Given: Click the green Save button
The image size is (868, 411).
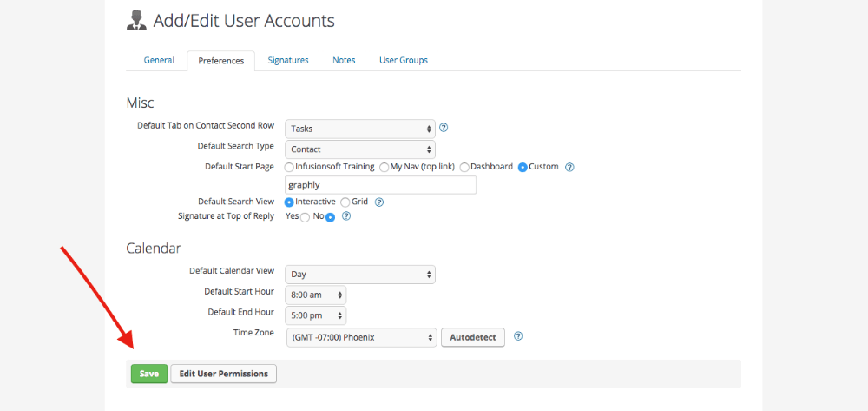Looking at the screenshot, I should pos(149,374).
